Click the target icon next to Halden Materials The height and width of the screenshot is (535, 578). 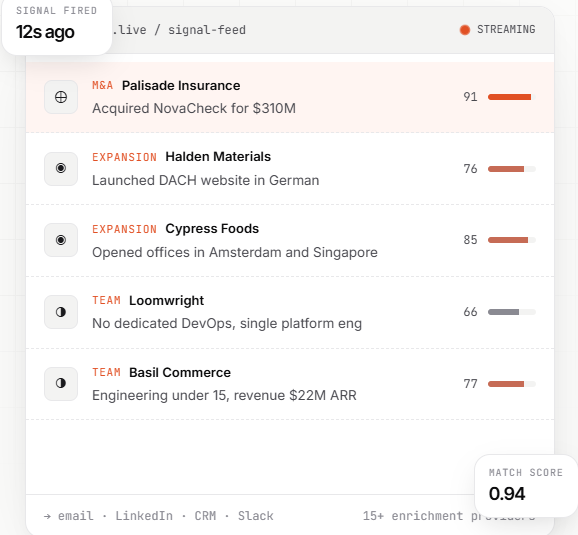61,169
